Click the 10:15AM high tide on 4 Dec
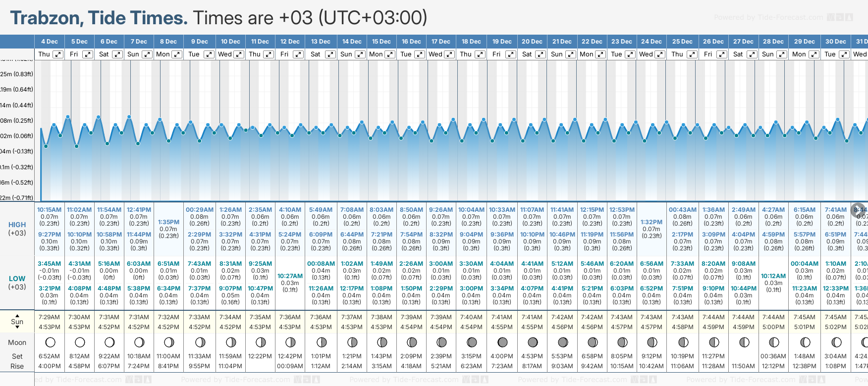The image size is (868, 386). [x=49, y=210]
